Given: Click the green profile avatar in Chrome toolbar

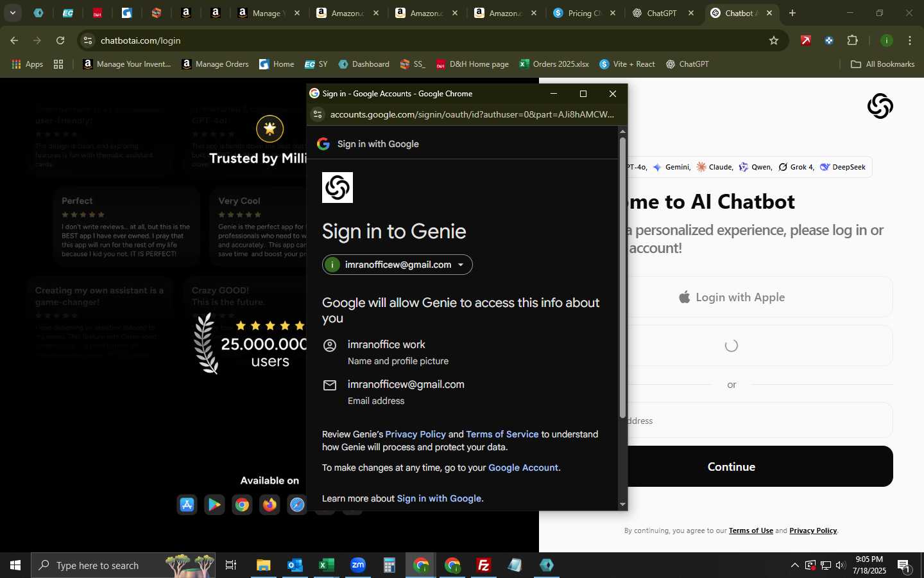Looking at the screenshot, I should click(887, 40).
